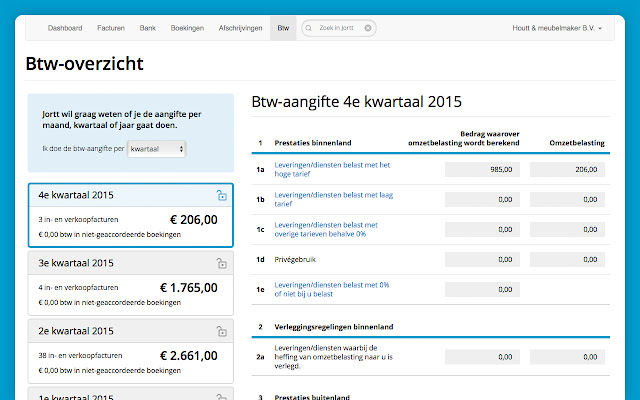The image size is (640, 400).
Task: Click the lock icon on 2e kwartaal 2015
Action: click(221, 331)
